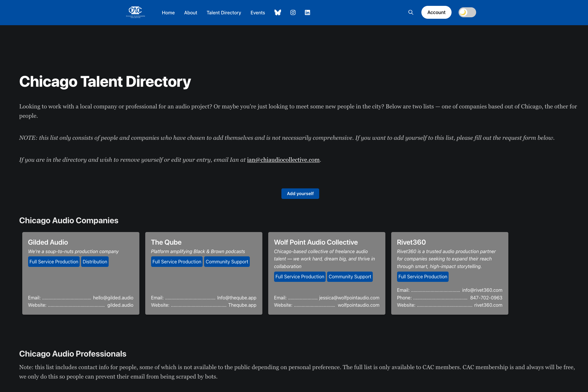Click the search magnifier icon
Viewport: 588px width, 392px height.
(411, 12)
